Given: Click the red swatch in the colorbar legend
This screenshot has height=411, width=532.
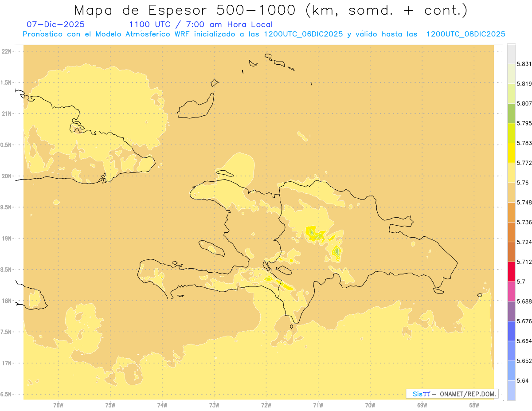Looking at the screenshot, I should [x=511, y=271].
